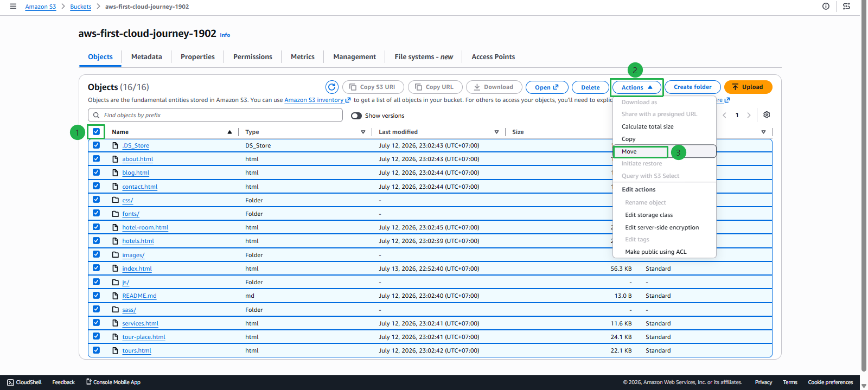Sort by Name column arrow
Screen dimensions: 868x390
click(x=229, y=132)
